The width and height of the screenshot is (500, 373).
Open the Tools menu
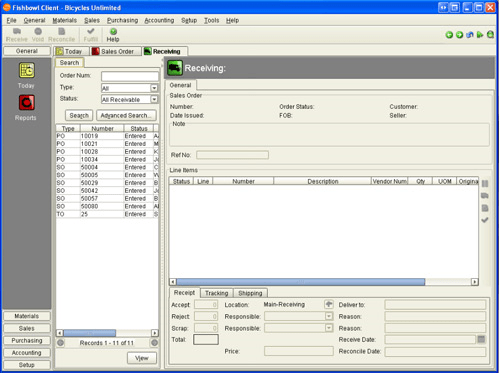(x=212, y=20)
